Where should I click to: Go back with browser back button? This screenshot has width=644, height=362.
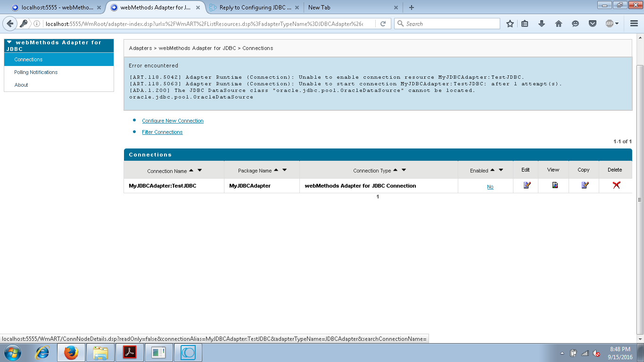pos(10,24)
